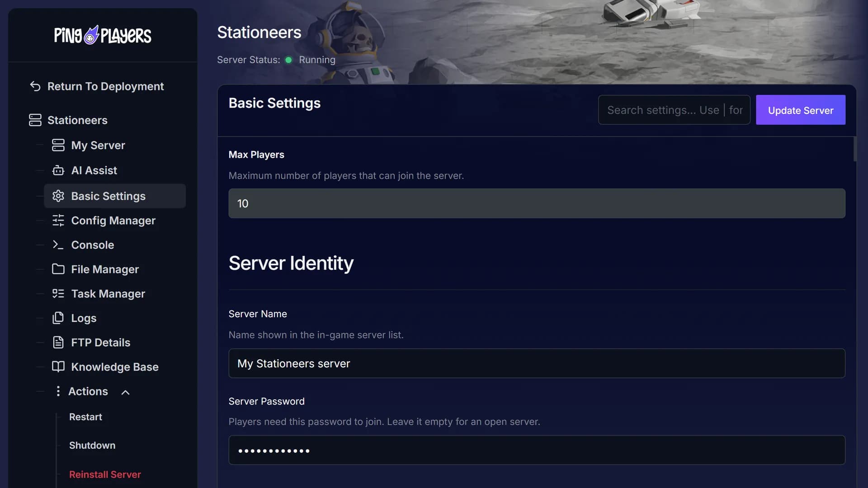
Task: Click Shutdown under Actions
Action: point(92,445)
